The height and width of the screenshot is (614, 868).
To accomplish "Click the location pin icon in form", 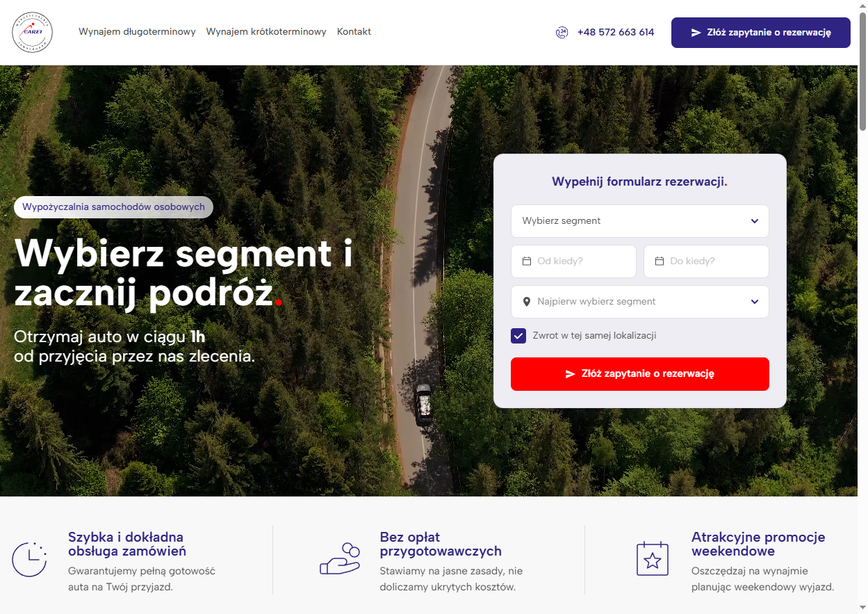I will pyautogui.click(x=526, y=302).
